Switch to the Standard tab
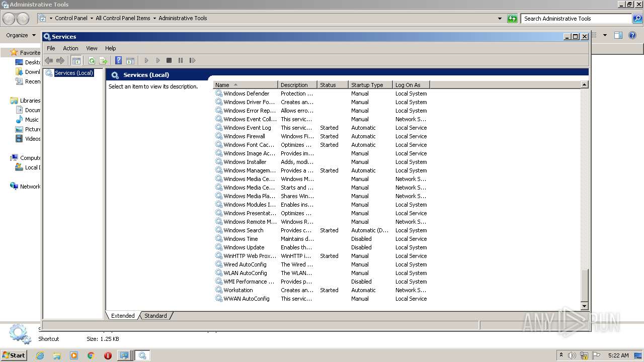Screen dimensions: 644x362 (155, 316)
